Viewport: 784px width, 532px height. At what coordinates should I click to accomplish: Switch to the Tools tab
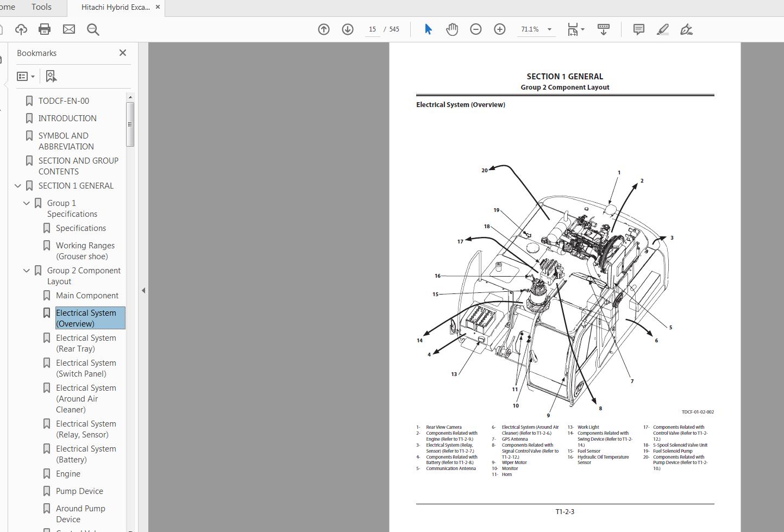41,7
